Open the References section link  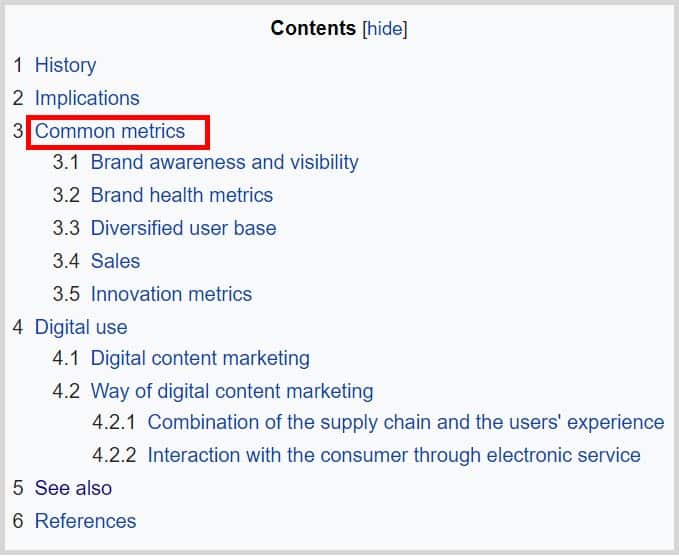pyautogui.click(x=85, y=521)
